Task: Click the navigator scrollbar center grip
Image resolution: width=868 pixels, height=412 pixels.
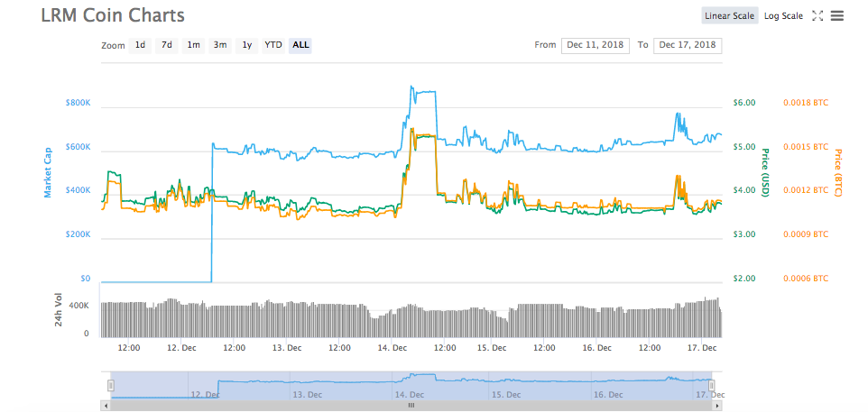Action: [x=411, y=406]
